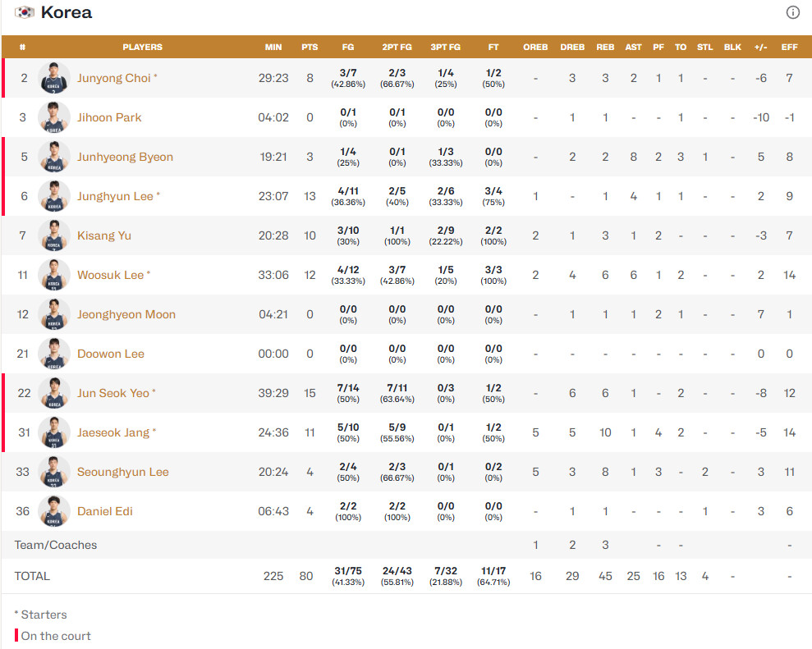Click the REB column header
The width and height of the screenshot is (812, 649).
605,47
